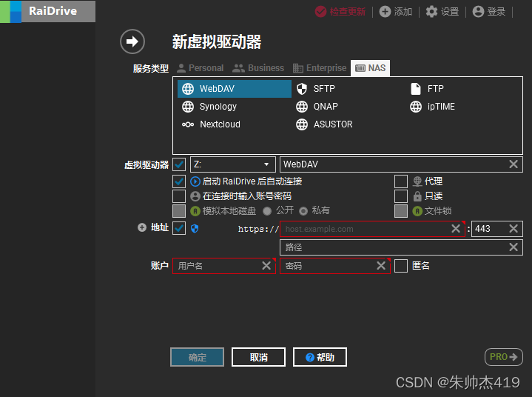Click 登录 text in top bar
Screen dimensions: 532x397
click(496, 12)
